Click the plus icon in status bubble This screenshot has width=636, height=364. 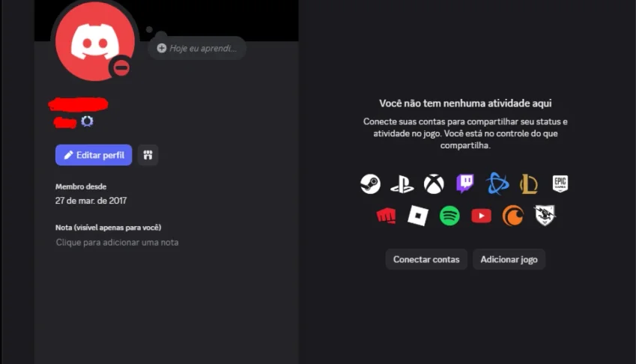pos(161,48)
